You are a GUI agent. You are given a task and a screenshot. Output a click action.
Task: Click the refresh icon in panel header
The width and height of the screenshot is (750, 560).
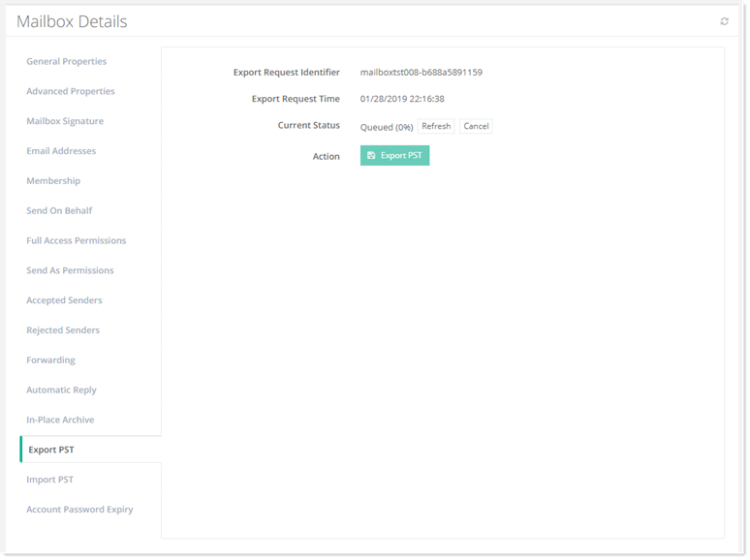(724, 21)
